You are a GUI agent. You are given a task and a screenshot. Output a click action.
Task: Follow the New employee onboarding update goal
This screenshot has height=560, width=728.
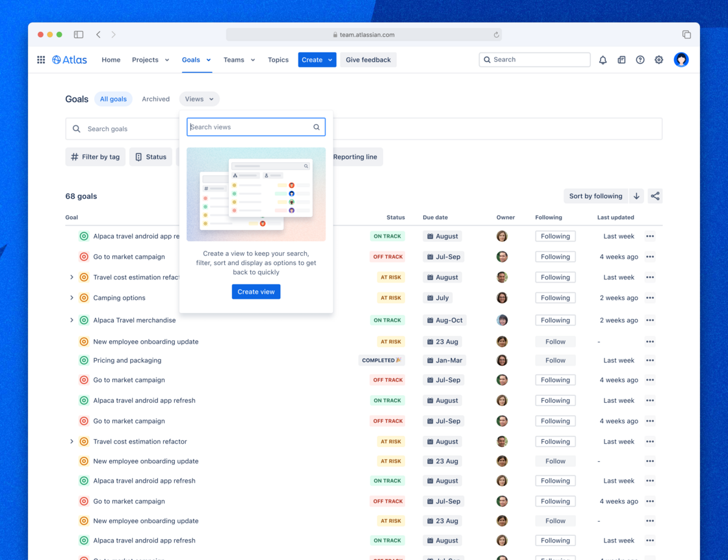555,341
